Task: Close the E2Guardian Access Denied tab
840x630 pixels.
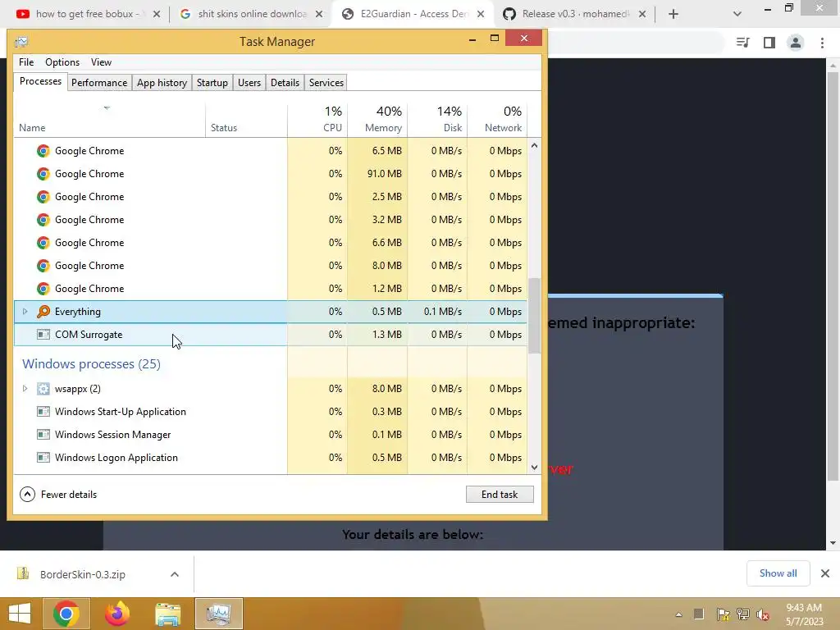Action: tap(481, 14)
